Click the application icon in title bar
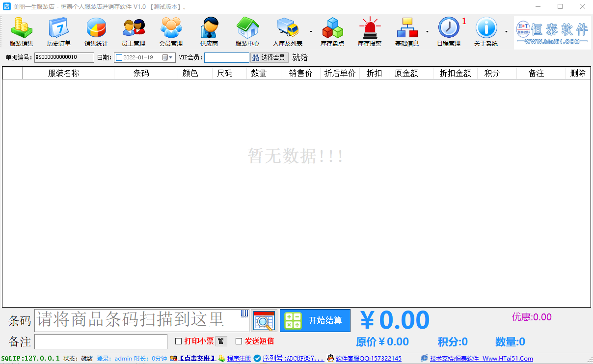Screen dimensions: 593x364 click(6, 6)
